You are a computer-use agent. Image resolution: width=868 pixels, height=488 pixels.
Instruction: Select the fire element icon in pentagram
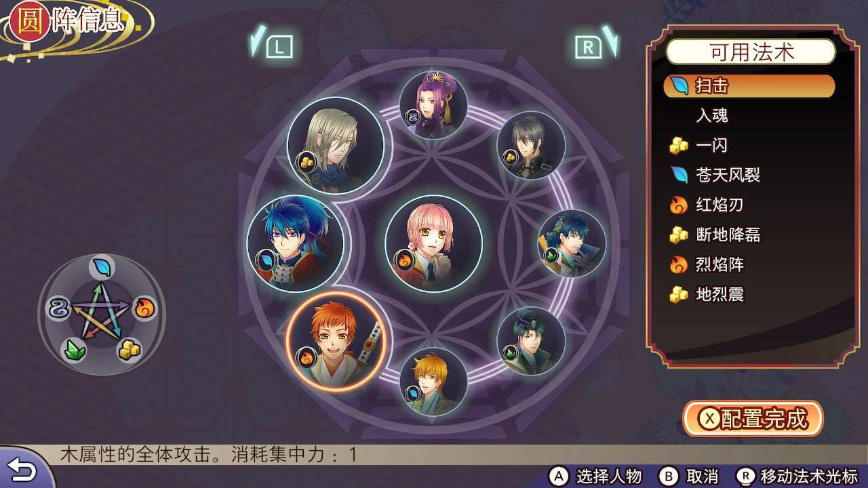tap(143, 309)
